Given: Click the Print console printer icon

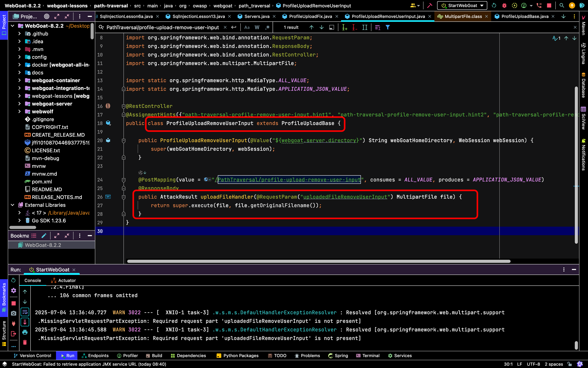Looking at the screenshot, I should click(25, 332).
